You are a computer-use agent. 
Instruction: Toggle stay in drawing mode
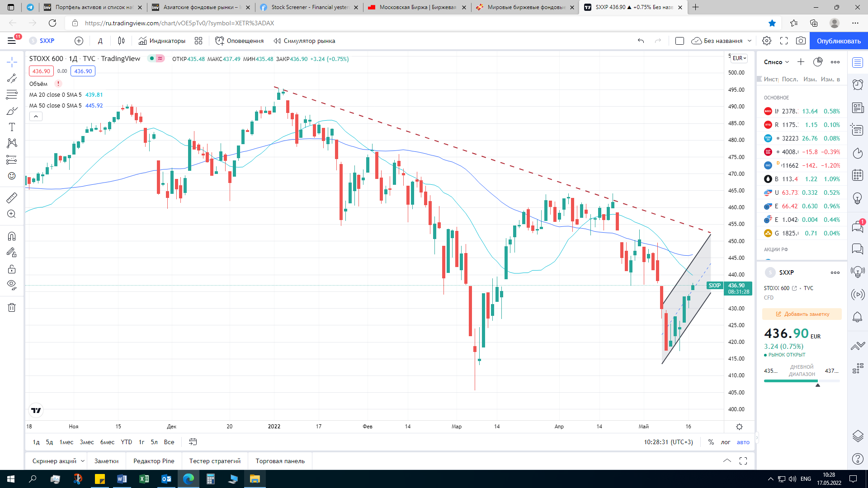point(12,253)
